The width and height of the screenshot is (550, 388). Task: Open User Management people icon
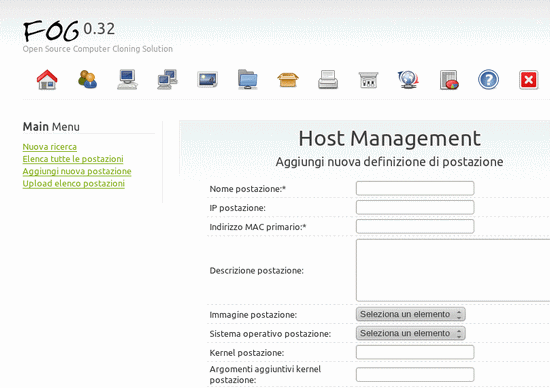(87, 80)
